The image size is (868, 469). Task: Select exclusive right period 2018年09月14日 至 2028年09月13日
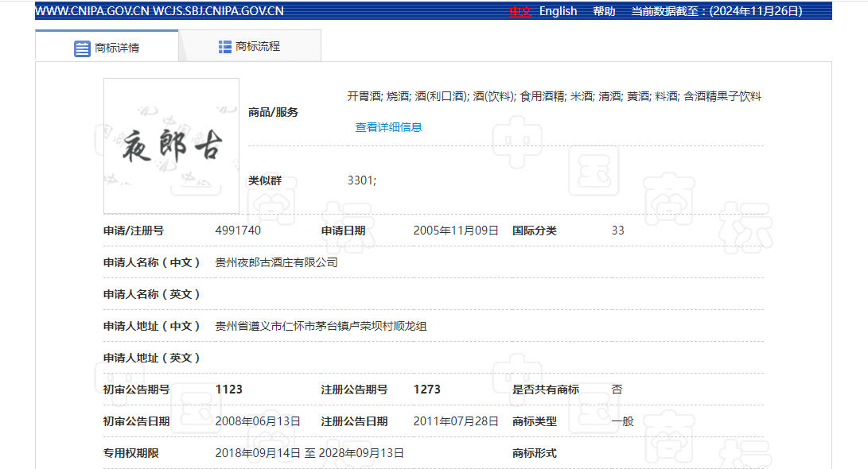click(x=309, y=453)
